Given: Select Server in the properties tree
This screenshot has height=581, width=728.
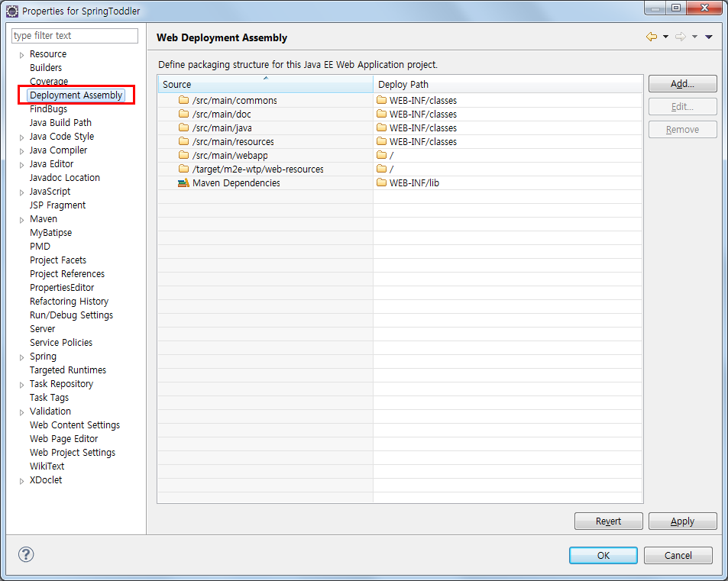Looking at the screenshot, I should [x=42, y=328].
